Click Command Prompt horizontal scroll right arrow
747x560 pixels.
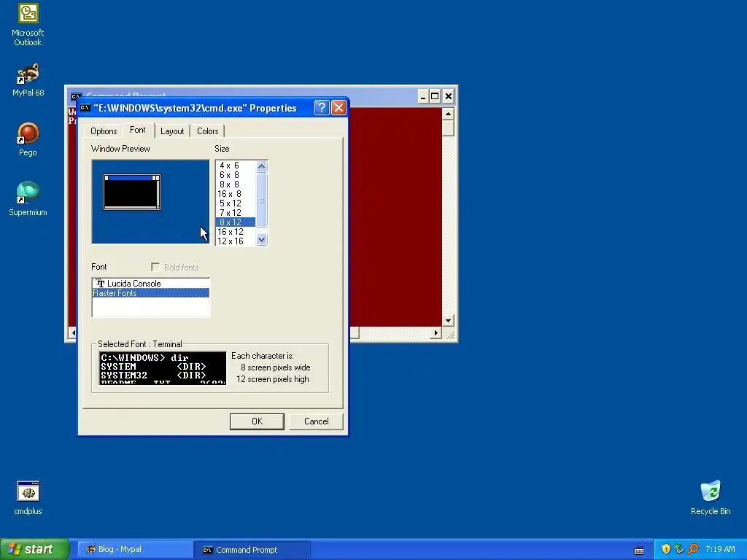436,332
